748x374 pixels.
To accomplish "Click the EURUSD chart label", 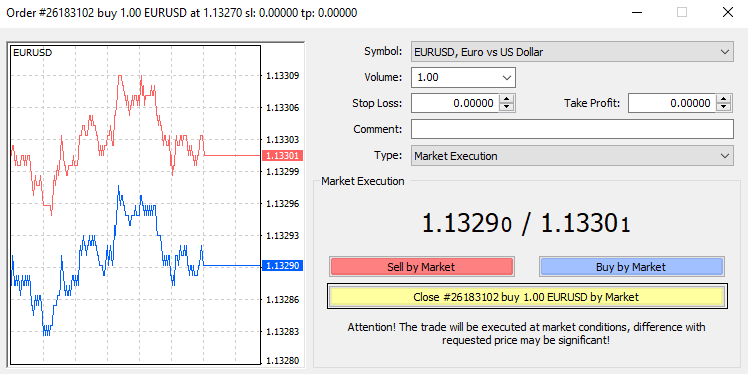I will pyautogui.click(x=32, y=52).
